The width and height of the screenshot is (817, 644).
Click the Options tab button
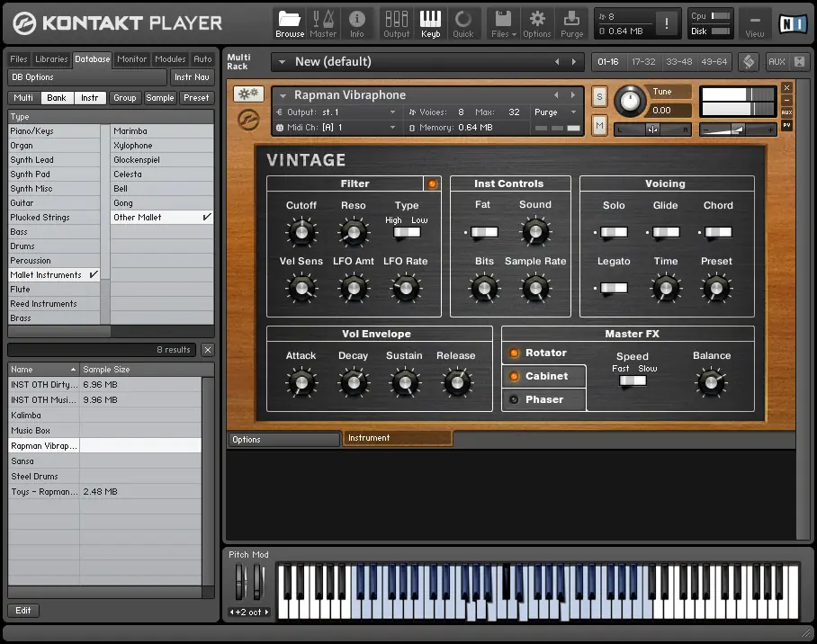click(x=283, y=439)
